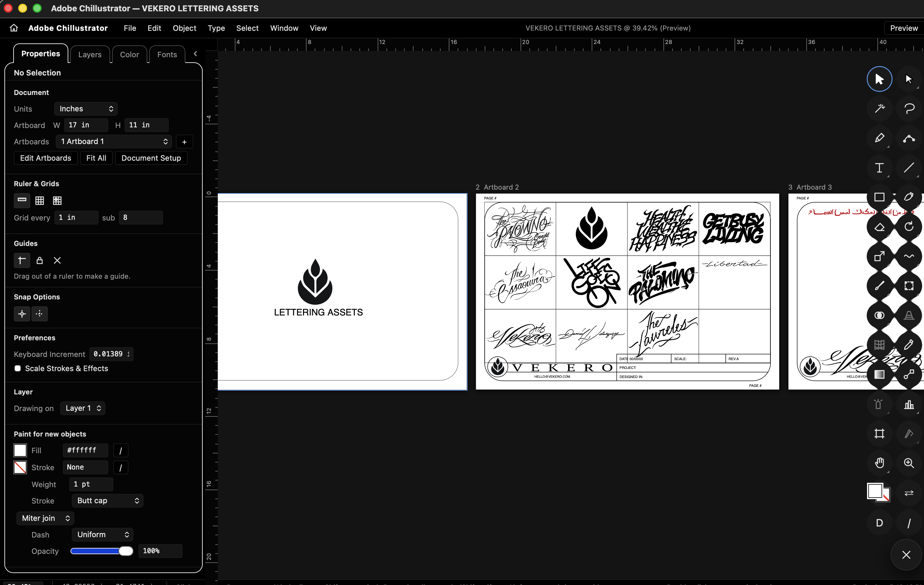Activate the Zoom tool
Viewport: 924px width, 585px height.
click(x=909, y=463)
